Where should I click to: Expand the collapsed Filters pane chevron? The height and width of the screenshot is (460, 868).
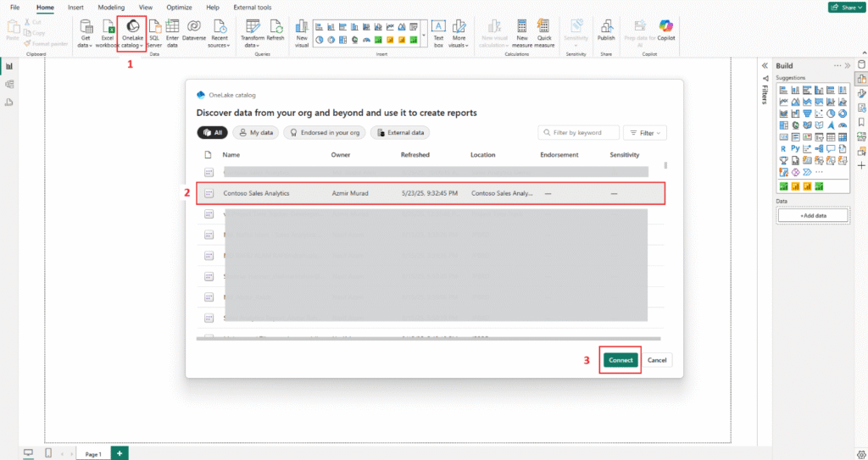coord(765,66)
